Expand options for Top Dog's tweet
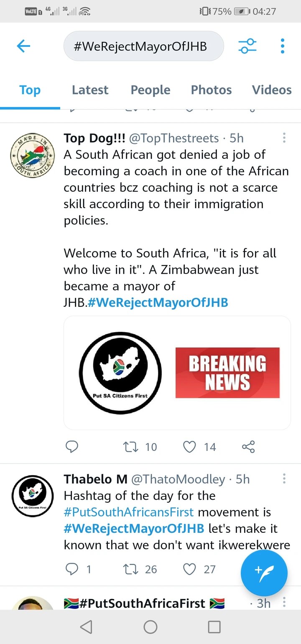The image size is (301, 644). 284,138
